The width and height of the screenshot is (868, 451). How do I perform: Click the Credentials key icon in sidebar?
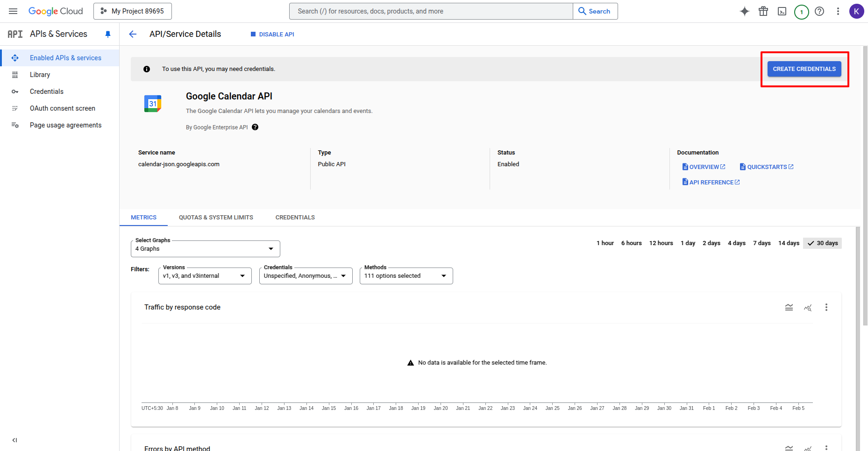[x=15, y=92]
